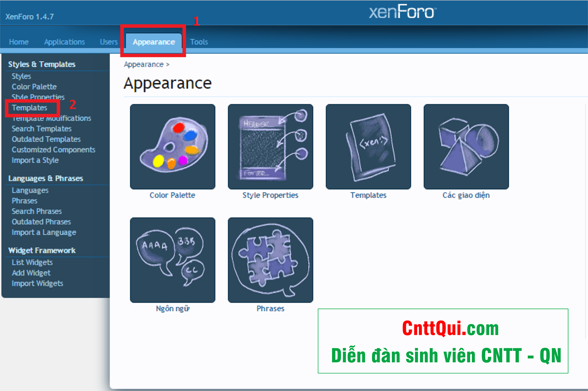The image size is (588, 391).
Task: Switch to the Home tab
Action: tap(19, 42)
